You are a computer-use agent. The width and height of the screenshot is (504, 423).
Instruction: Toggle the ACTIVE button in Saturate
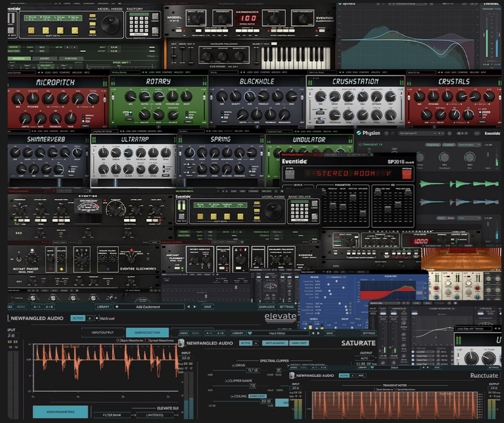coord(246,343)
